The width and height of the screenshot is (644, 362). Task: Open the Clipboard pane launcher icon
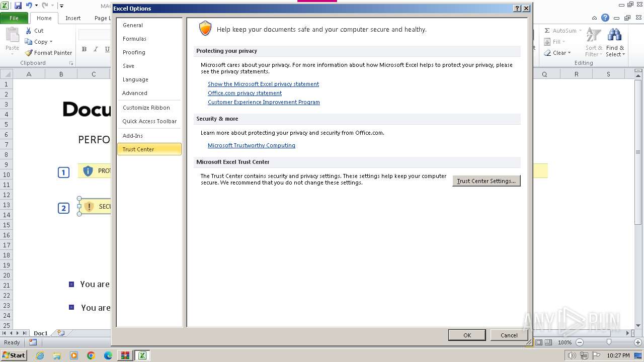[71, 63]
